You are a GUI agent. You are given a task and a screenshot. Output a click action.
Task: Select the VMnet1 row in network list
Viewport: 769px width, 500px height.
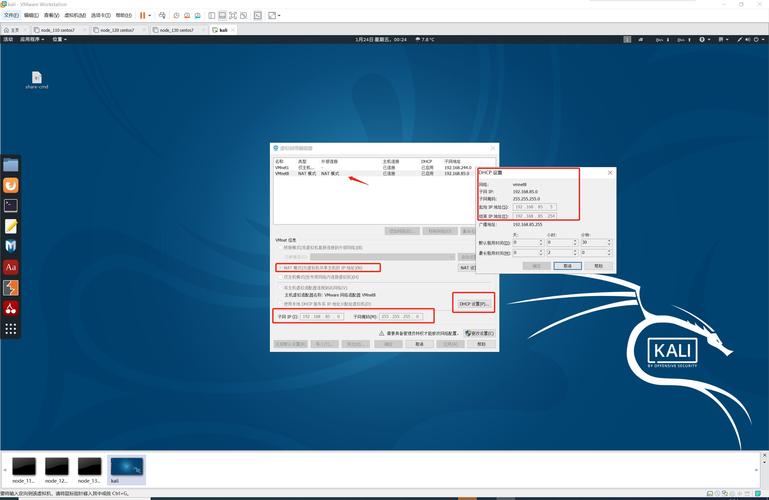pos(373,168)
